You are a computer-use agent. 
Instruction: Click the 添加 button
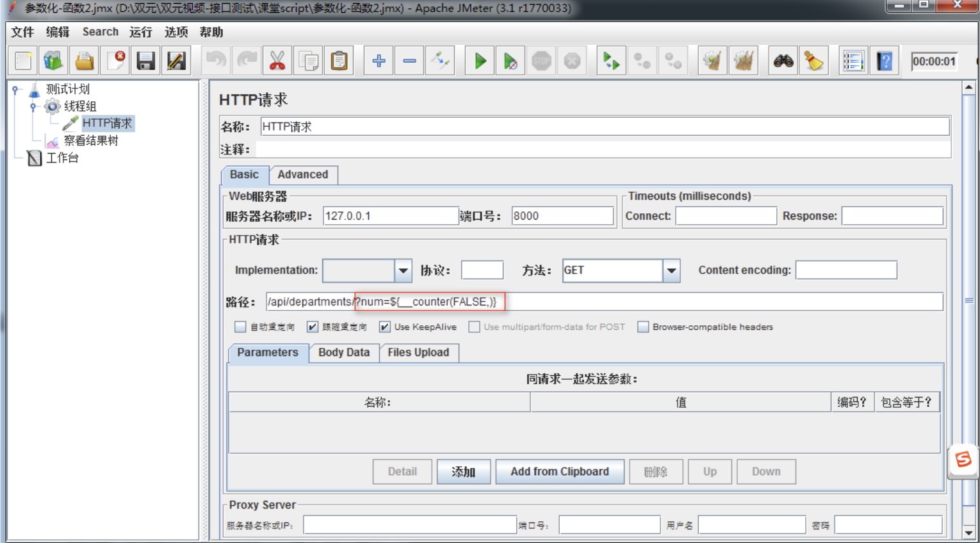coord(464,472)
